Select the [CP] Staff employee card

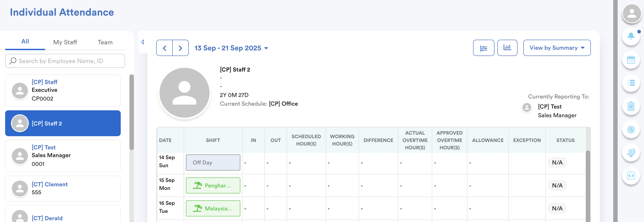point(63,91)
